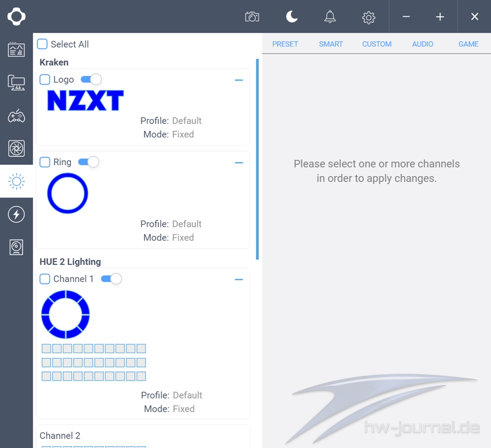Open settings with the gear icon
This screenshot has width=491, height=448.
point(369,18)
